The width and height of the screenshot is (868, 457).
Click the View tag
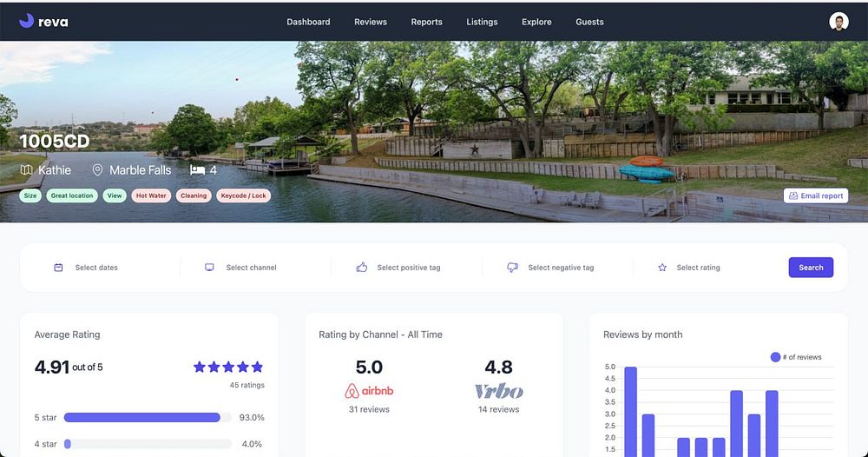tap(115, 195)
